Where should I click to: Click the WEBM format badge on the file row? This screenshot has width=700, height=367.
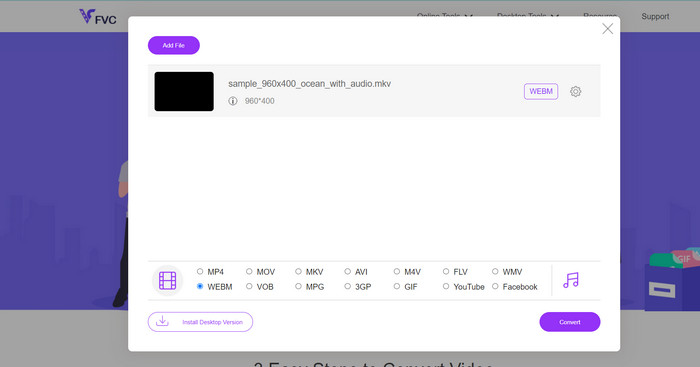coord(541,92)
